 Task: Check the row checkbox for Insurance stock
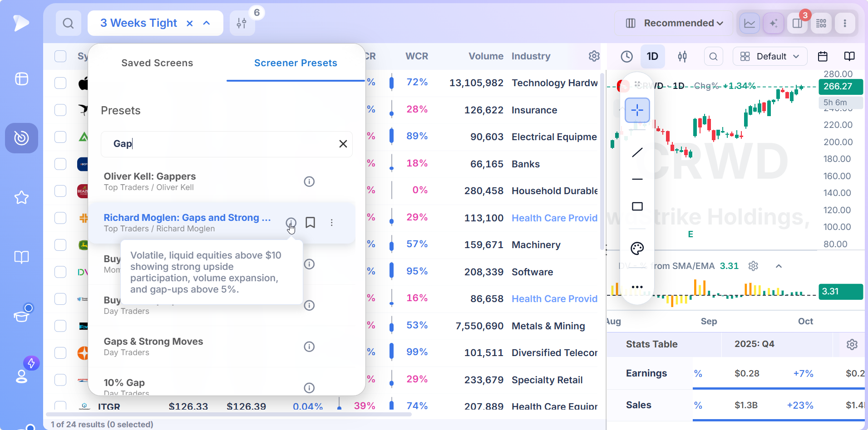tap(60, 110)
